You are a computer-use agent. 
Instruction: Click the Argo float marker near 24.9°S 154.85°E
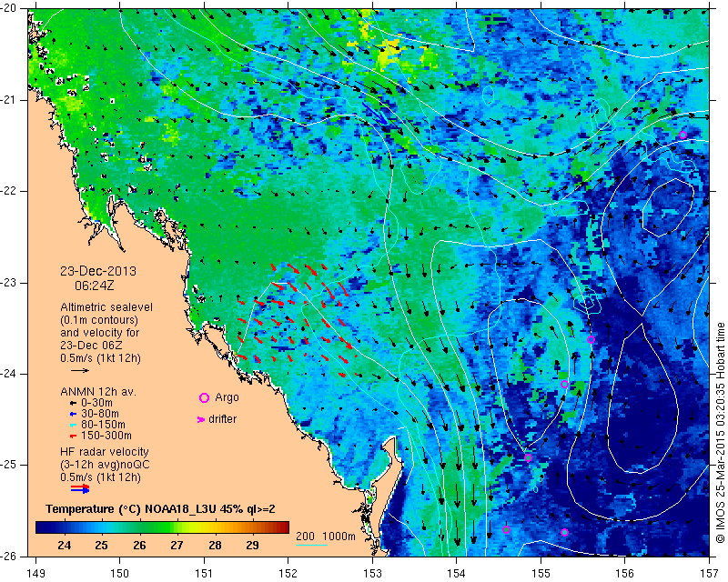click(528, 458)
